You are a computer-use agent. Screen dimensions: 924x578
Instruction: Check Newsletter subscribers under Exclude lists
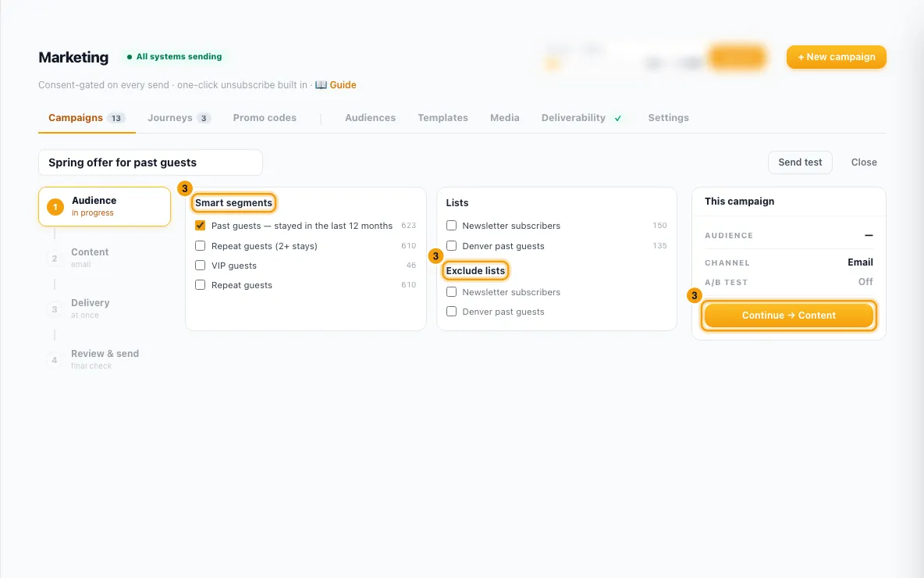451,292
